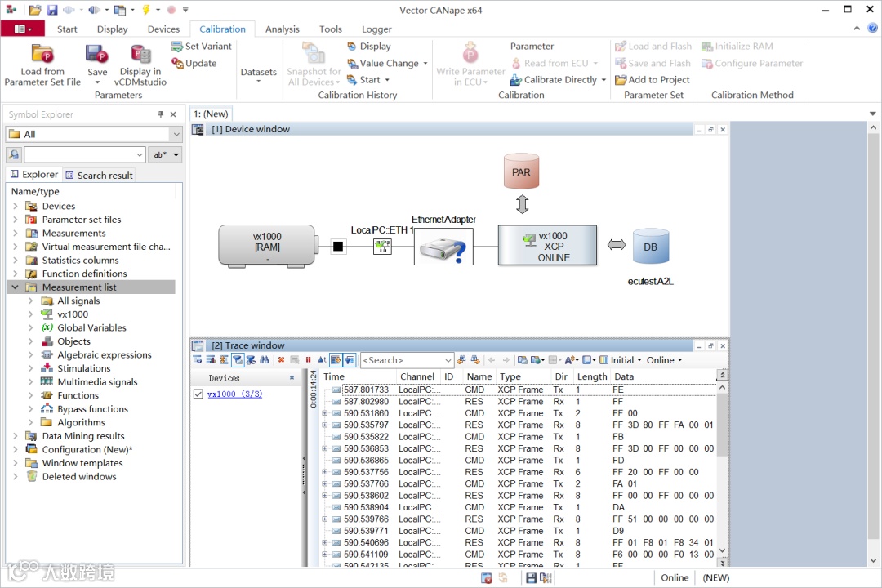Click the quick access save icon

pyautogui.click(x=51, y=10)
